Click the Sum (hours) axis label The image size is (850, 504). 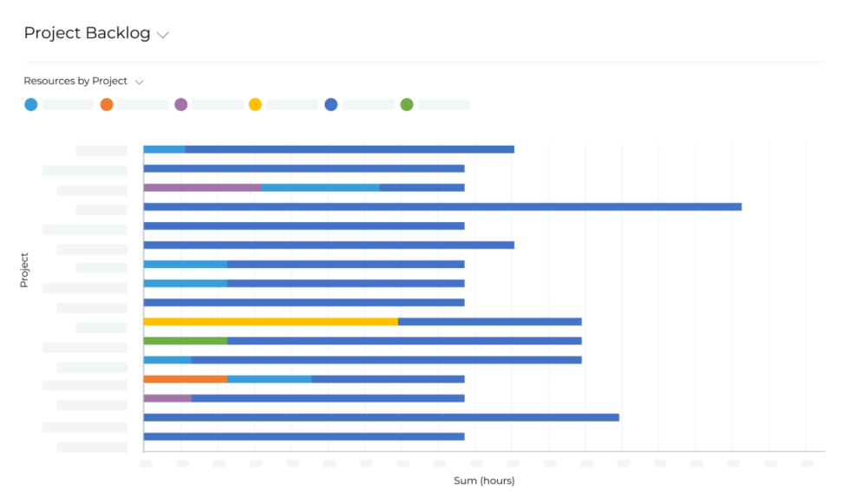point(484,481)
